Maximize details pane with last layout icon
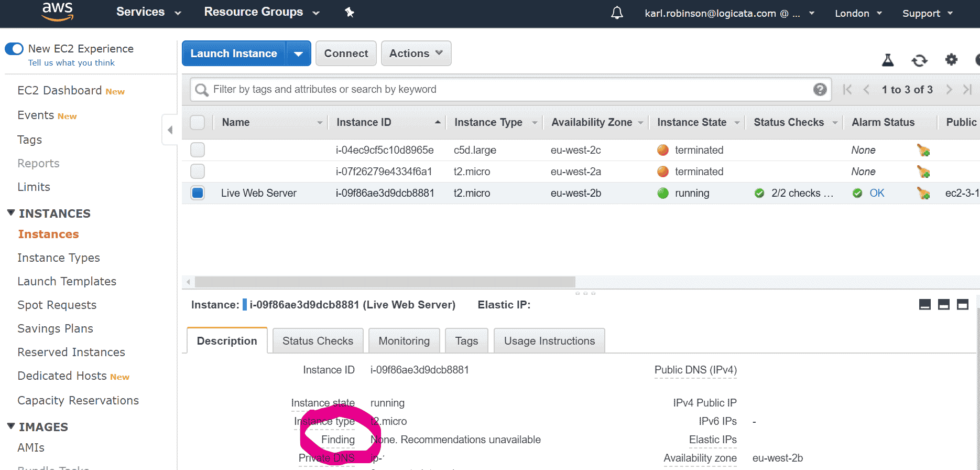980x470 pixels. pyautogui.click(x=963, y=305)
